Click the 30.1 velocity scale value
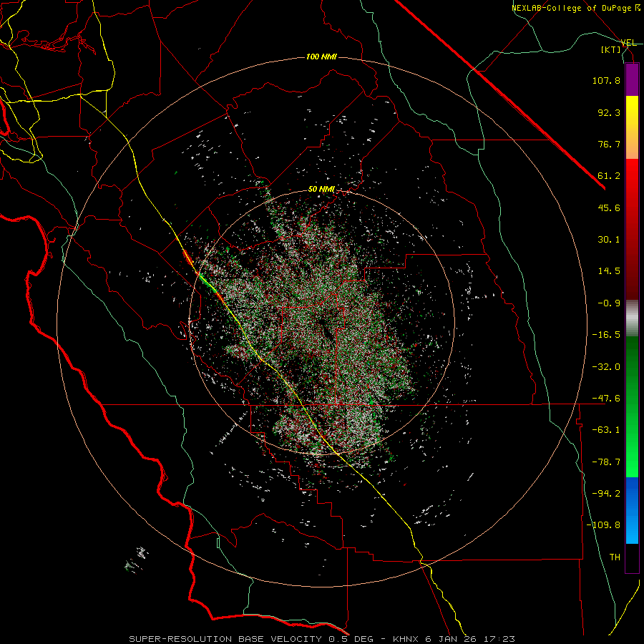The height and width of the screenshot is (644, 644). tap(609, 240)
